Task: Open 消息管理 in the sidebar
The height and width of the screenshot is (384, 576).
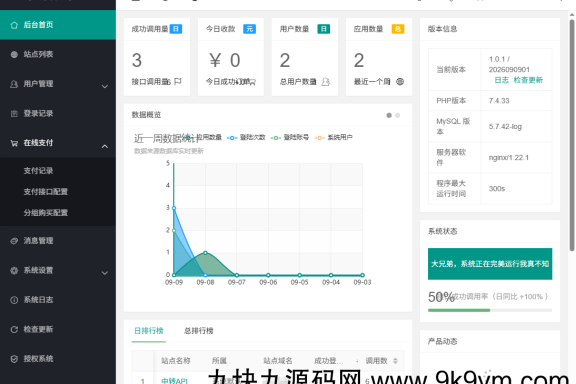Action: 58,241
